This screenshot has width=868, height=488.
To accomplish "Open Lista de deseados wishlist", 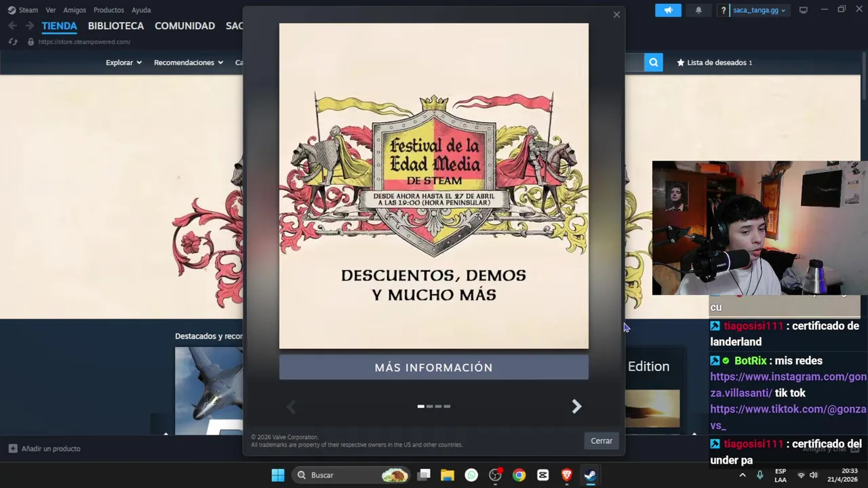I will [715, 62].
